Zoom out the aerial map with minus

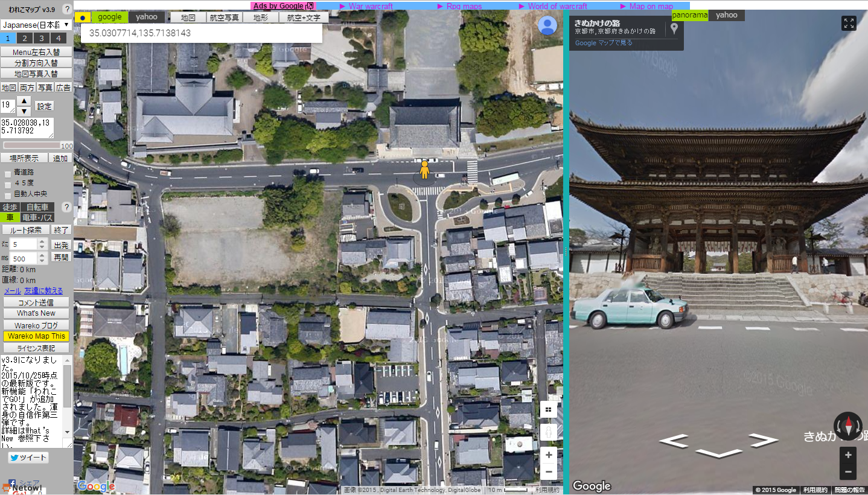coord(549,472)
